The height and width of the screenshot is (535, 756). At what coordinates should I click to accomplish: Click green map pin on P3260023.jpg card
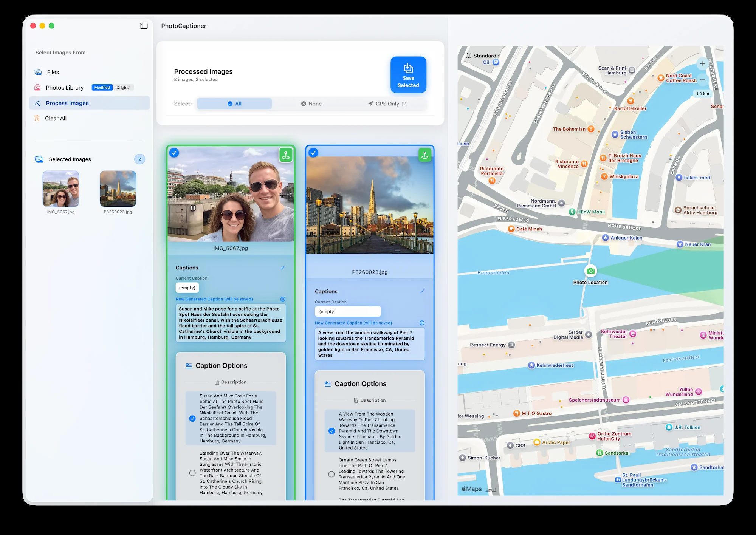[x=425, y=155]
